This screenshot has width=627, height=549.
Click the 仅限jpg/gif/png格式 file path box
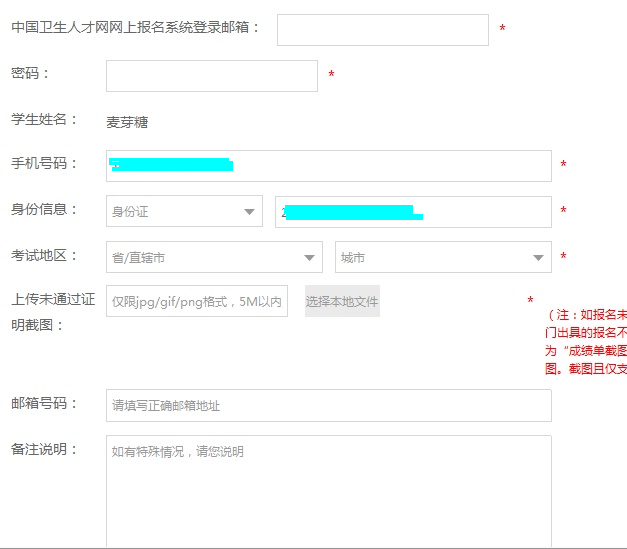(197, 301)
